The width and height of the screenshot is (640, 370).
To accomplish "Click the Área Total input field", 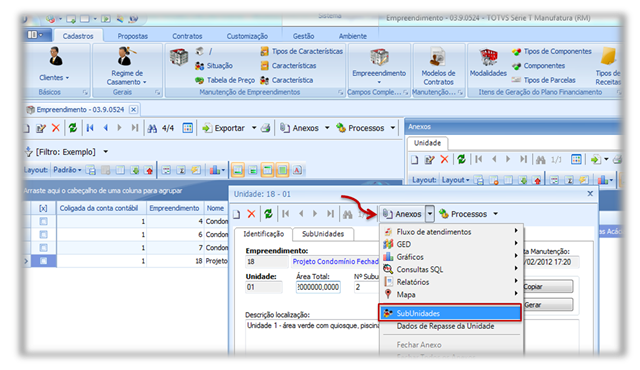I will [x=318, y=287].
